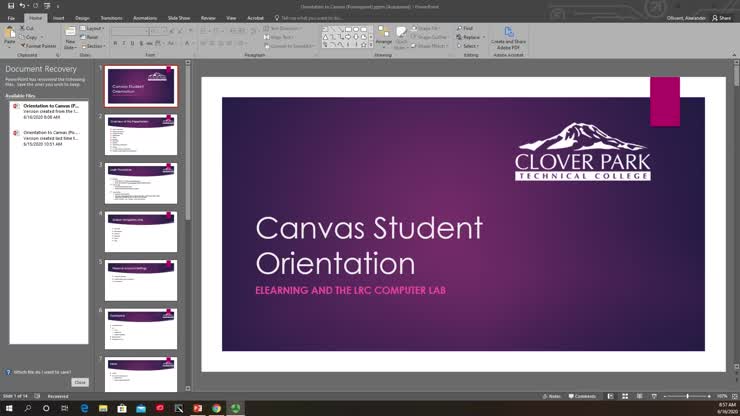Select slide 2 thumbnail Overview of the Presentation
The image size is (740, 416).
141,135
